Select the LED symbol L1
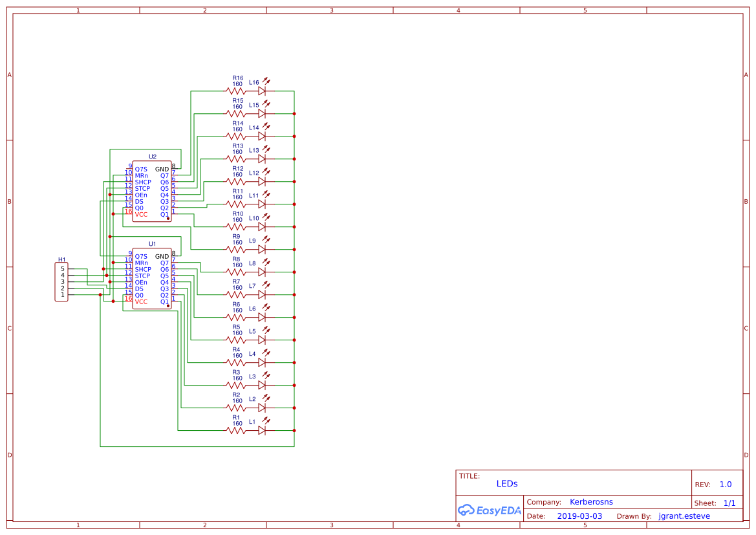 click(261, 429)
